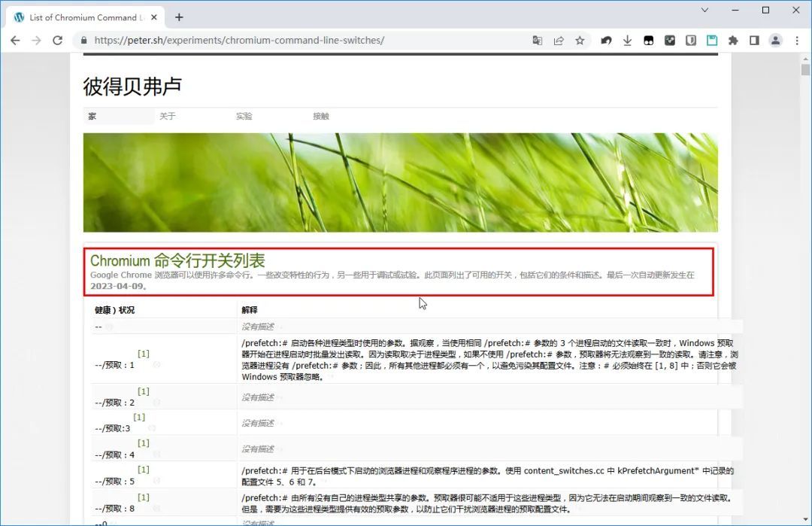This screenshot has height=526, width=812.
Task: Open the Extensions puzzle piece menu
Action: coord(733,41)
